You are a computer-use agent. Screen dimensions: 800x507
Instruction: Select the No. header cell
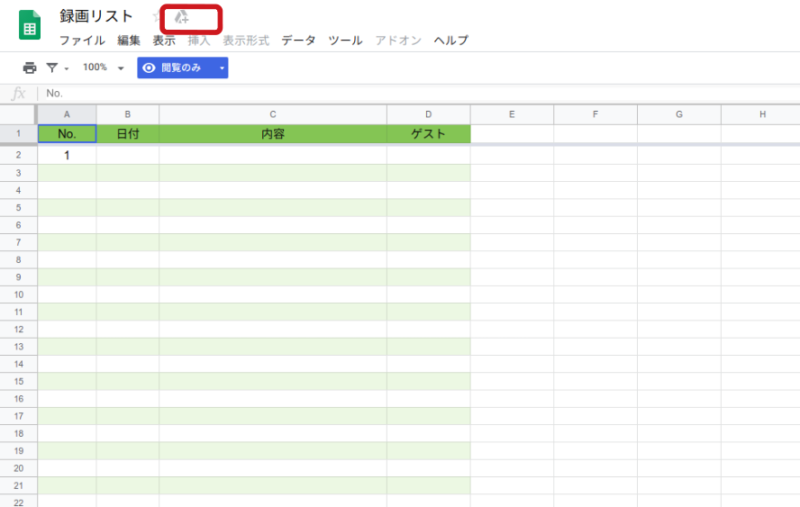(x=67, y=134)
